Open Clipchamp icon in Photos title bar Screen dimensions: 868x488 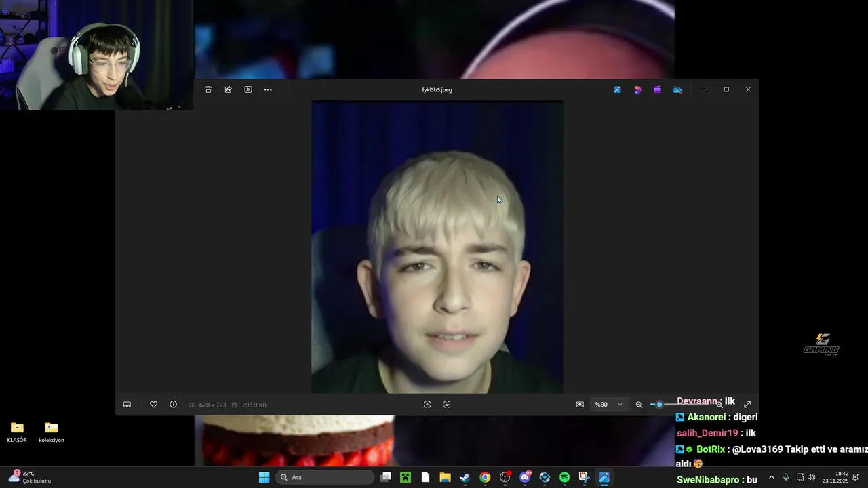pyautogui.click(x=657, y=89)
